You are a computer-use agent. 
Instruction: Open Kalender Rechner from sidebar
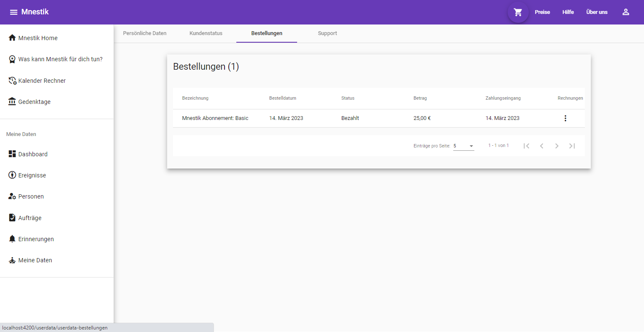coord(42,81)
